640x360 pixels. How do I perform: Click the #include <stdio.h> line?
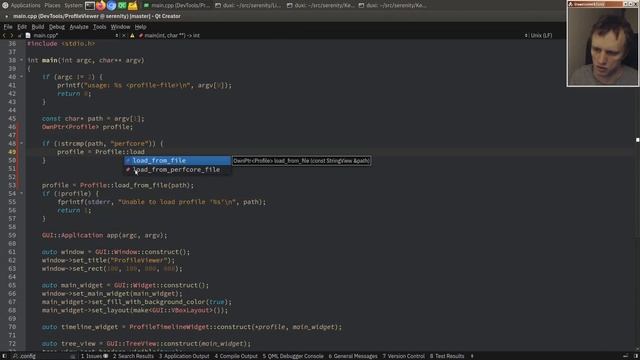click(61, 43)
